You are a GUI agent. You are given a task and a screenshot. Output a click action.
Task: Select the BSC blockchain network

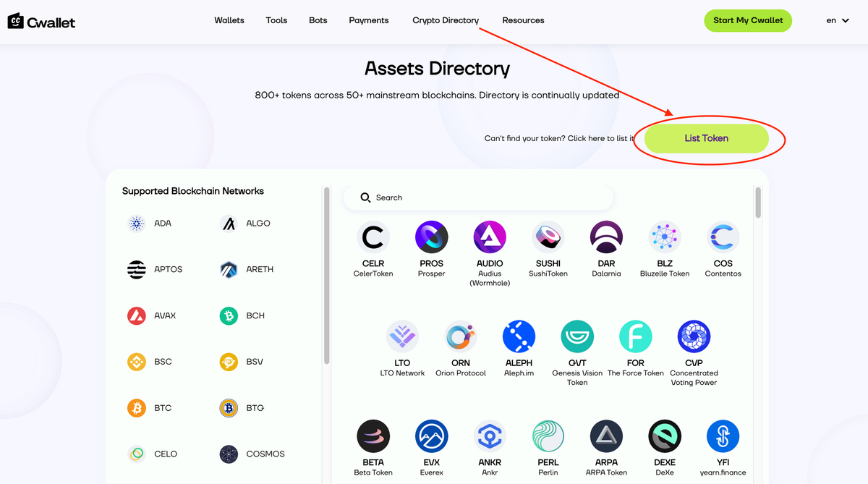(x=150, y=362)
